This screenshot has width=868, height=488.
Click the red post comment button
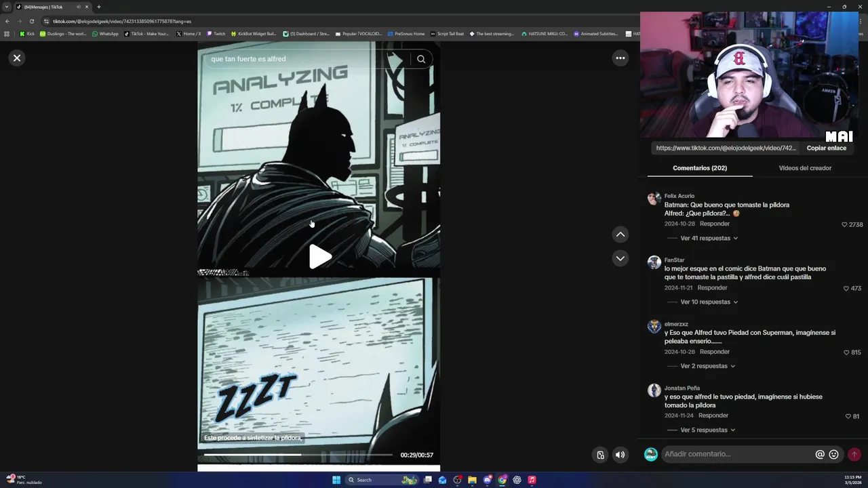click(x=854, y=455)
